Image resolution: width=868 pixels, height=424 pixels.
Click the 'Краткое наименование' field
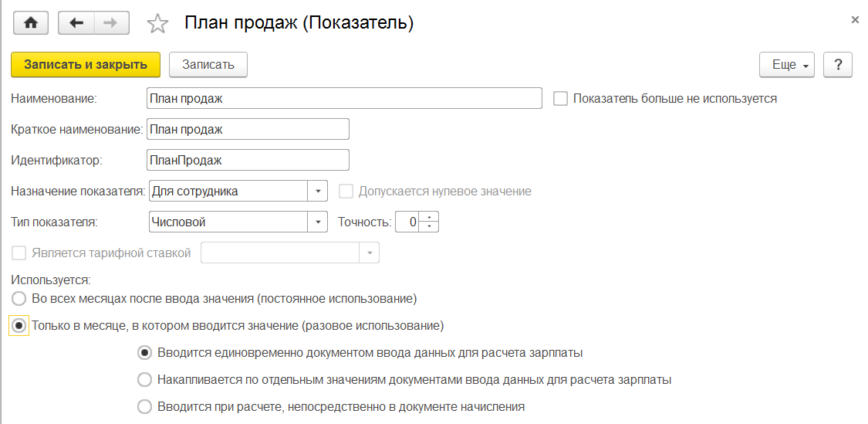coord(248,129)
